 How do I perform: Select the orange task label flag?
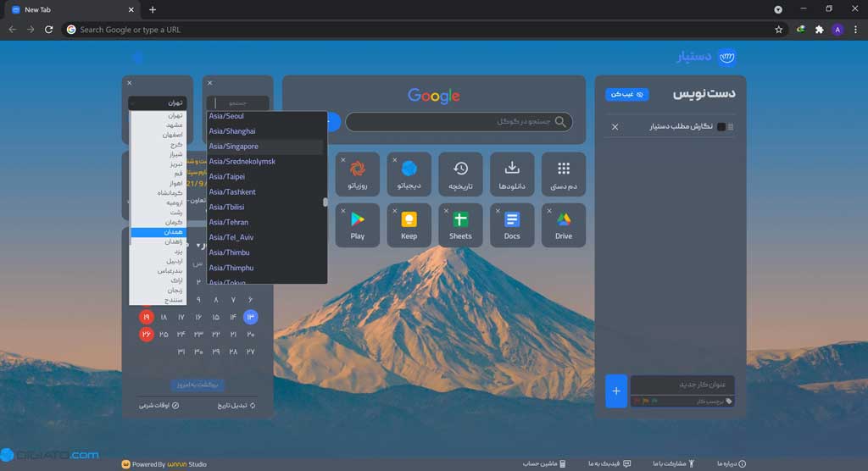tap(645, 402)
